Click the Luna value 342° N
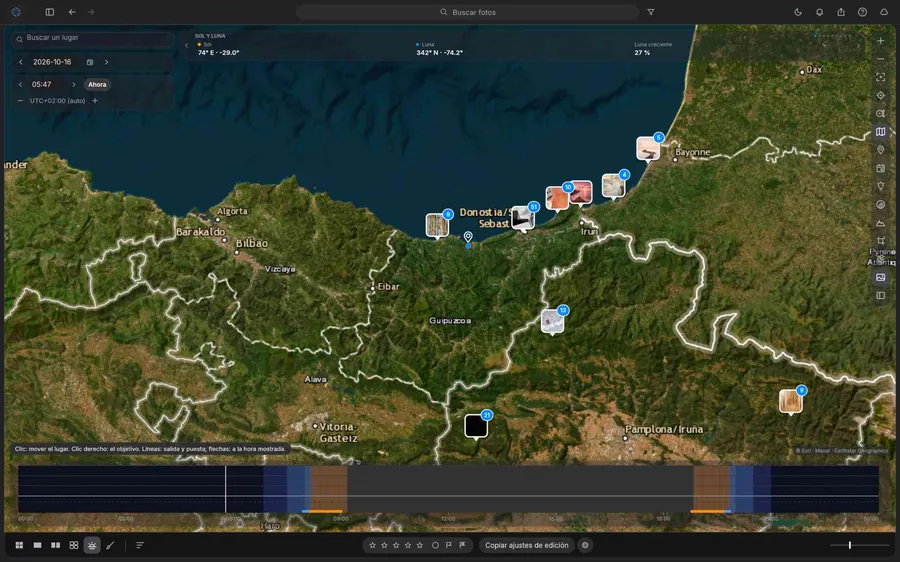The height and width of the screenshot is (562, 900). (439, 52)
